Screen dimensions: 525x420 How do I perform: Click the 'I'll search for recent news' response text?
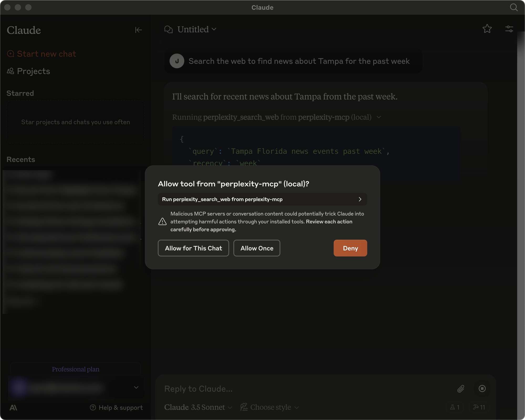point(285,97)
